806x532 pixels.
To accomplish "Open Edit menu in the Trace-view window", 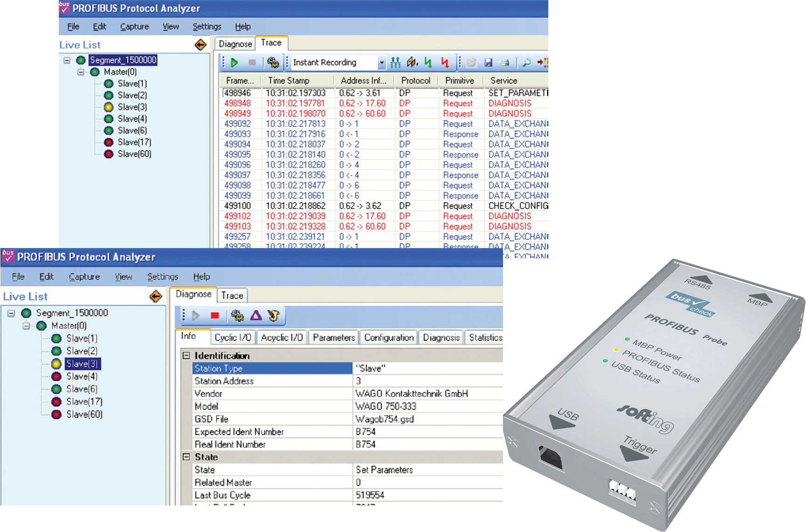I will coord(99,27).
